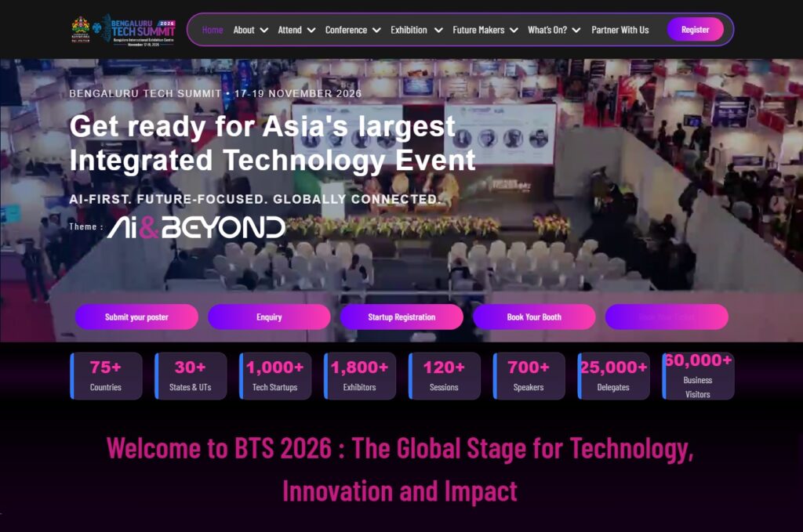Click the Welcome to BTS 2026 heading

click(x=400, y=469)
